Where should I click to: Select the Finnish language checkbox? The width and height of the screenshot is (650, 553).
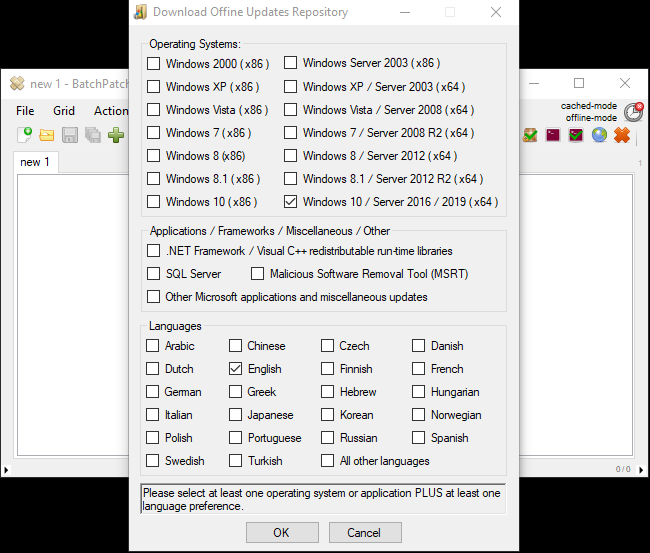327,369
